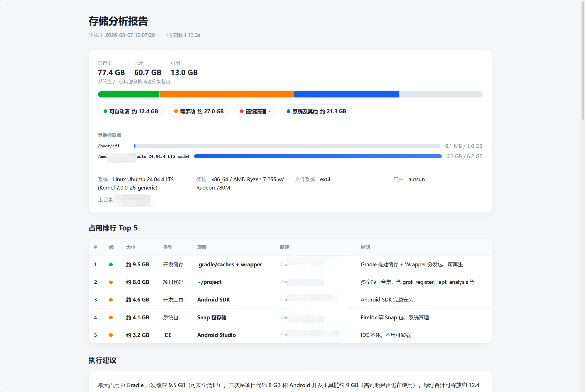The height and width of the screenshot is (392, 585).
Task: Click the 约 4.6 GB size cell
Action: tap(138, 300)
